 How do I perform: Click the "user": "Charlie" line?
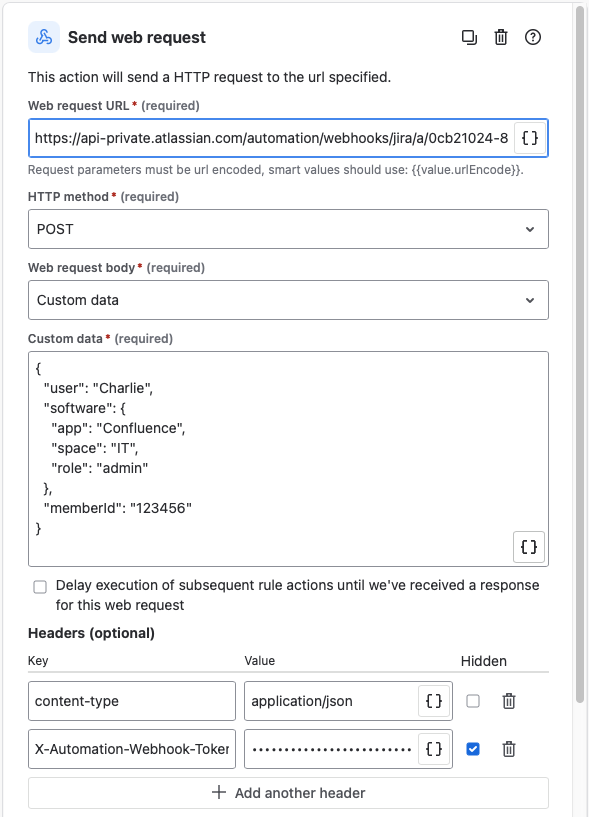pyautogui.click(x=99, y=388)
